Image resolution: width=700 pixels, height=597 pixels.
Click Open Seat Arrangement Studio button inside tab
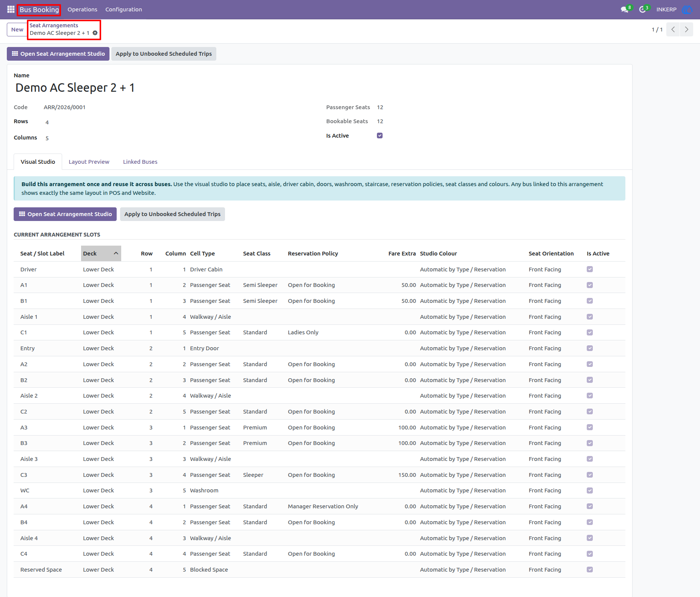66,214
